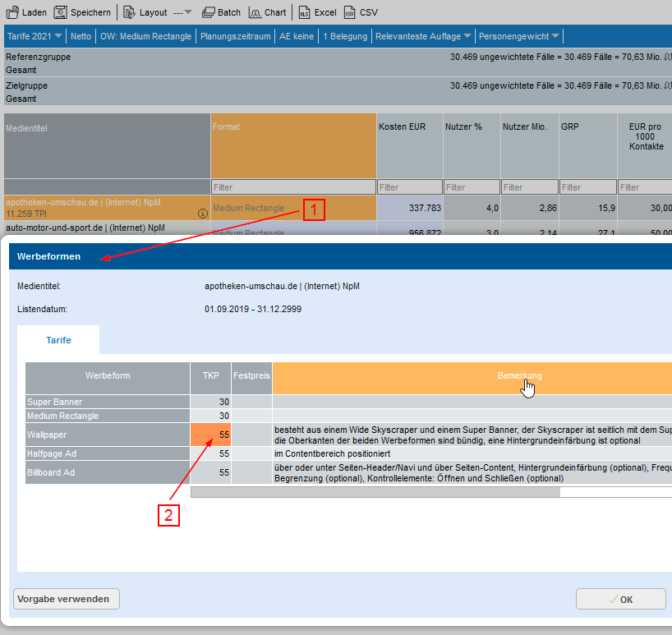Viewport: 672px width, 635px height.
Task: Expand the Tarife 2021 dropdown
Action: tap(35, 36)
